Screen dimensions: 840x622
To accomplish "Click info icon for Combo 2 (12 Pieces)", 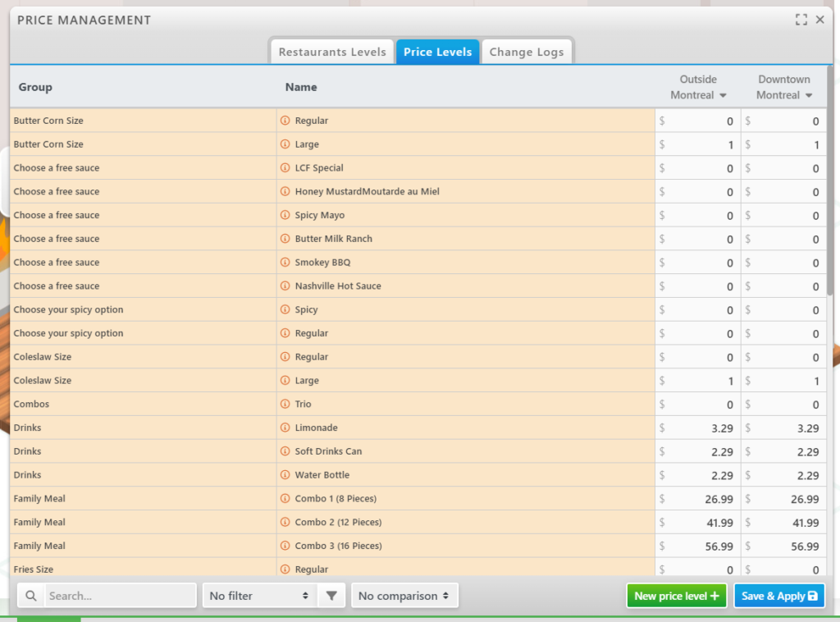I will (285, 523).
